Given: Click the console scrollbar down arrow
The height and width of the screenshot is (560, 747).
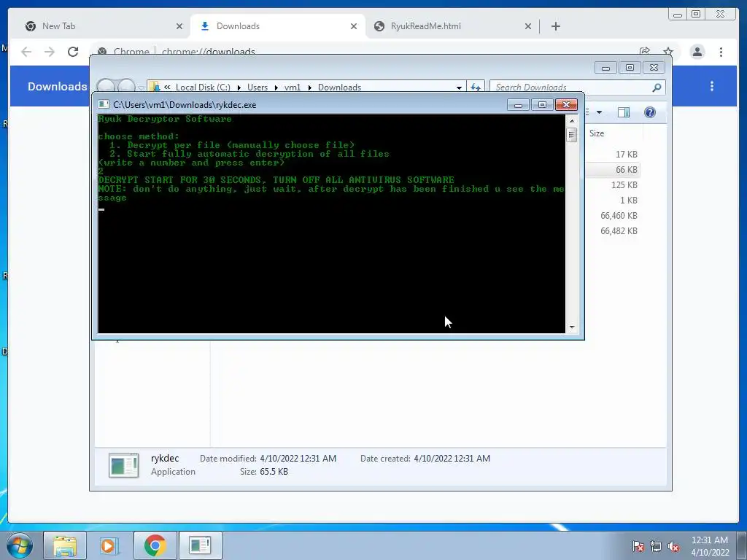Looking at the screenshot, I should (x=572, y=327).
